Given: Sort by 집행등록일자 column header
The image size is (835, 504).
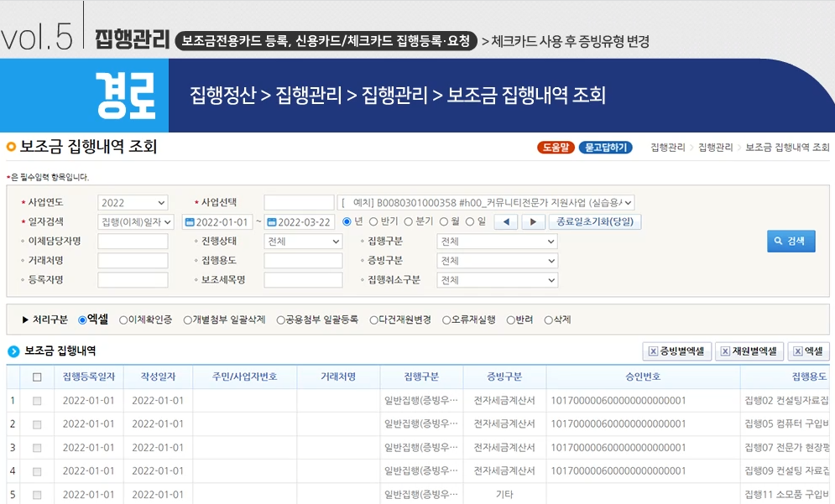Looking at the screenshot, I should pos(89,377).
